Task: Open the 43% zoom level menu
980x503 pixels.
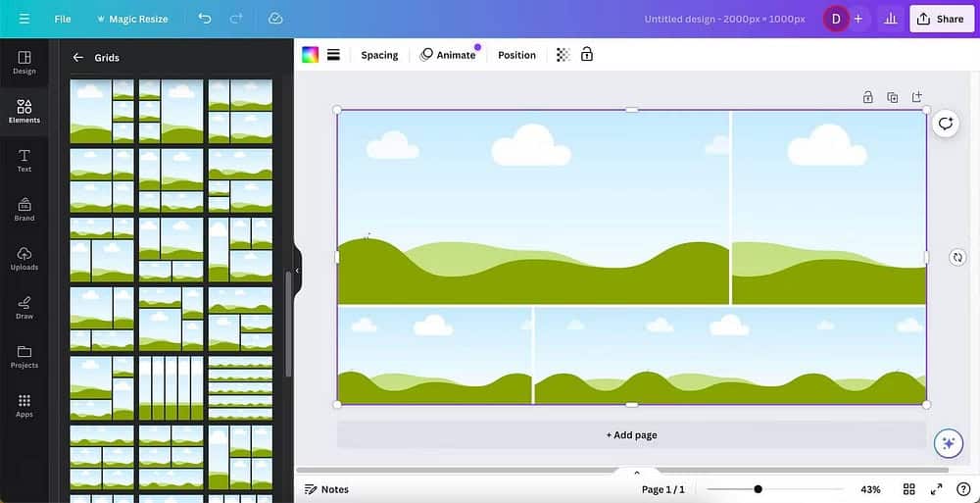Action: (870, 489)
